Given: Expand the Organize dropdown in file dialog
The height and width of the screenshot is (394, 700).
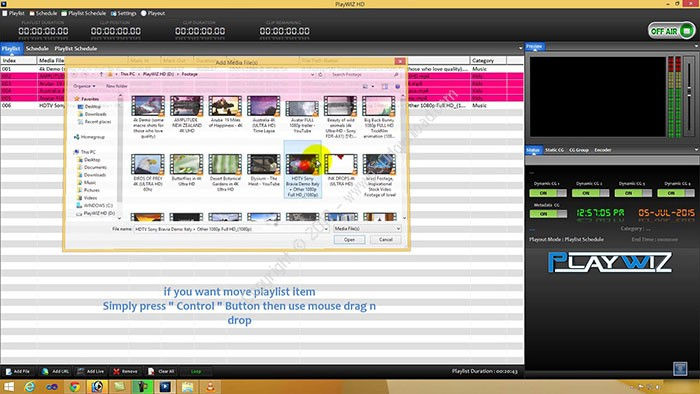Looking at the screenshot, I should pos(84,86).
